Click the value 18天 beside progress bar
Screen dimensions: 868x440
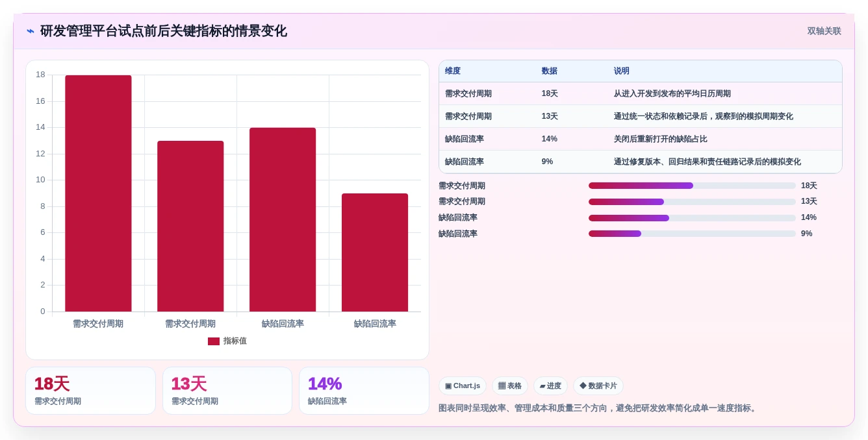[x=809, y=186]
